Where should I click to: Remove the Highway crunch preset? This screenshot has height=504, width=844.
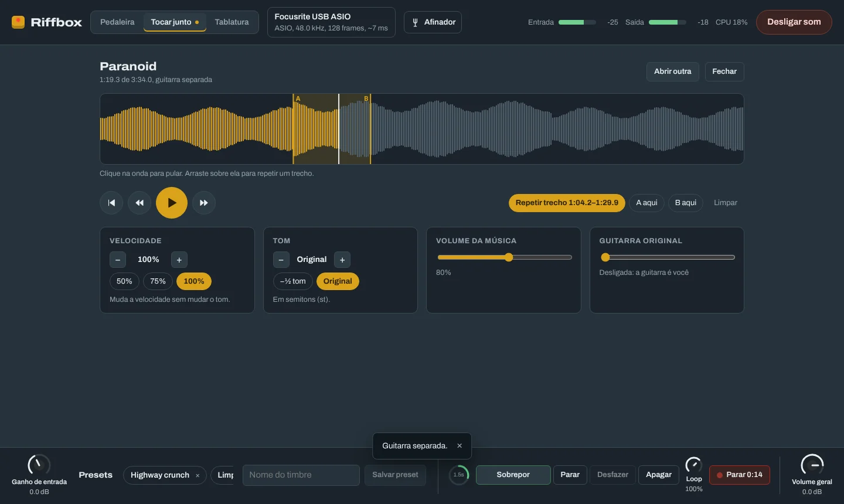[x=198, y=475]
